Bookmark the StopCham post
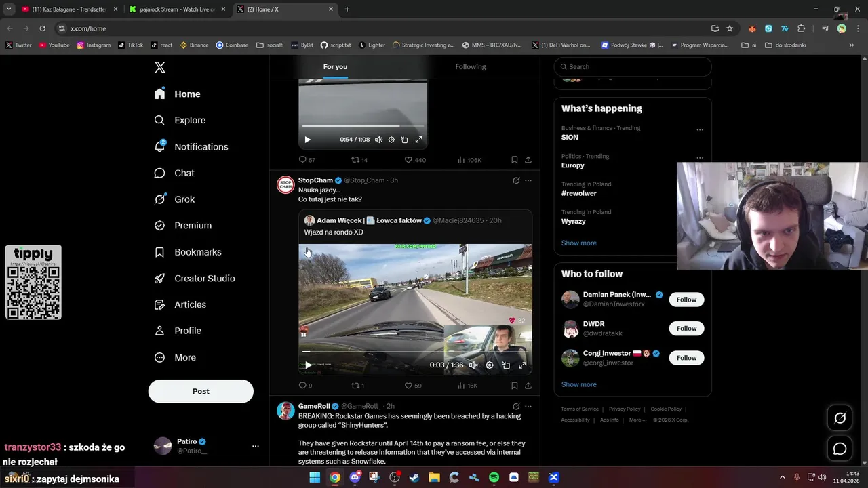868x488 pixels. 515,386
